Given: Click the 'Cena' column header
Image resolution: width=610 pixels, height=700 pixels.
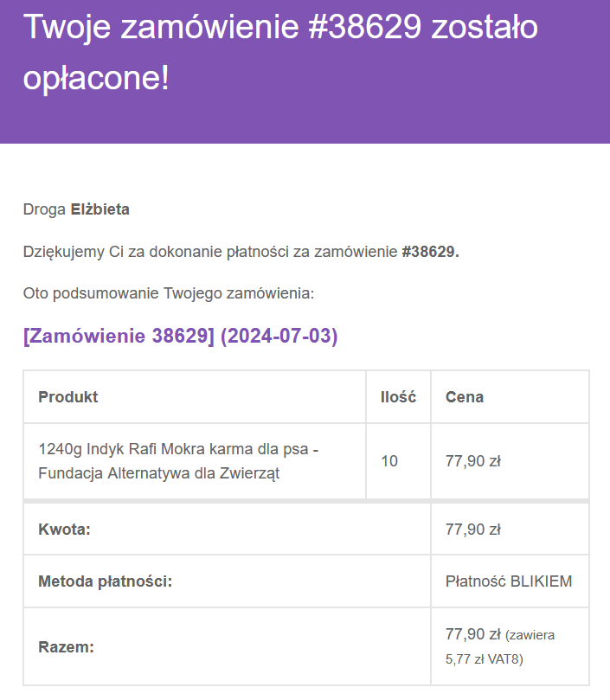Looking at the screenshot, I should pyautogui.click(x=465, y=397).
